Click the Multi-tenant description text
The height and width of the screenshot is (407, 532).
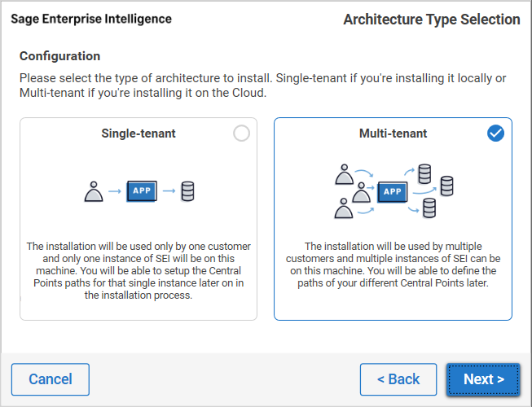[393, 265]
